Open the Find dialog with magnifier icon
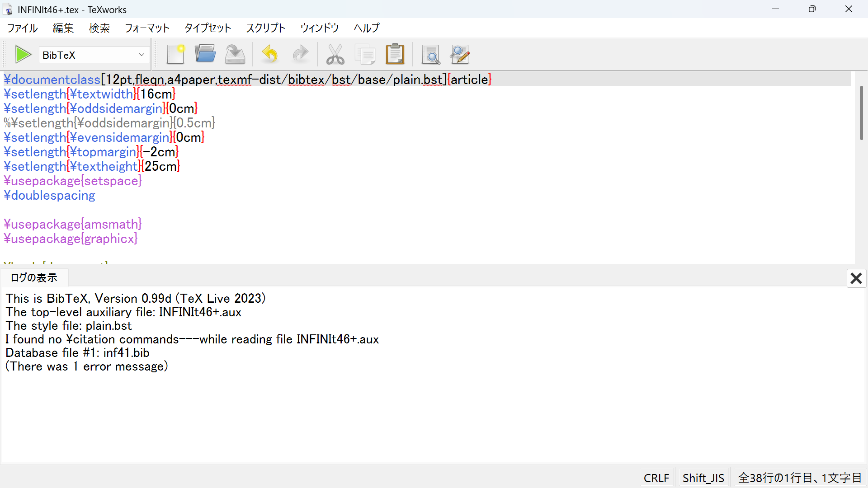Viewport: 868px width, 488px height. coord(431,55)
